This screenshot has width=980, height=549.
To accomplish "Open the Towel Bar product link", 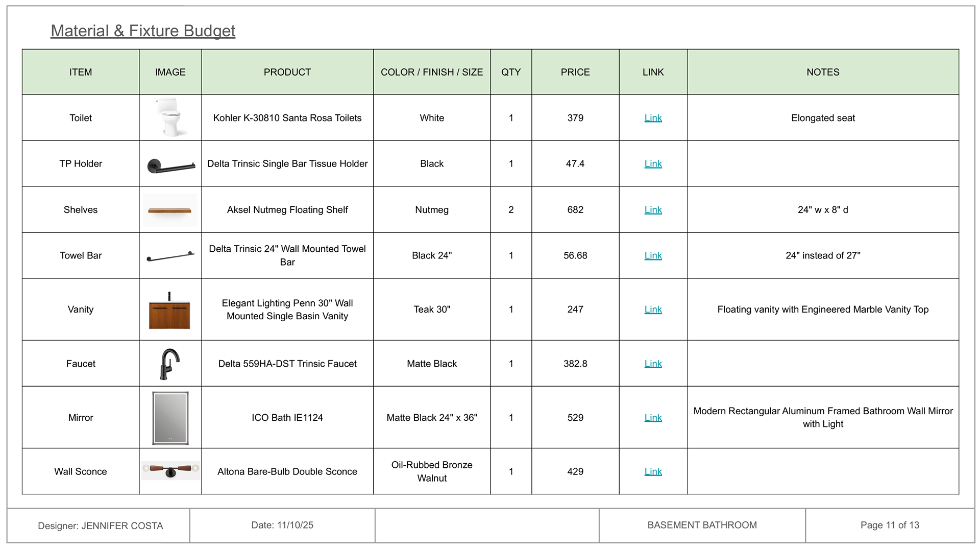I will tap(653, 255).
